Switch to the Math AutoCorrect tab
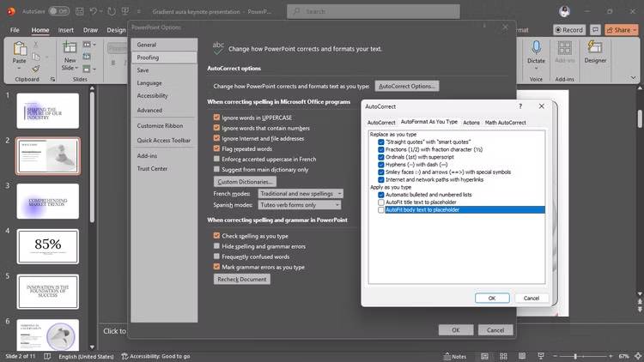The height and width of the screenshot is (362, 644). [505, 123]
